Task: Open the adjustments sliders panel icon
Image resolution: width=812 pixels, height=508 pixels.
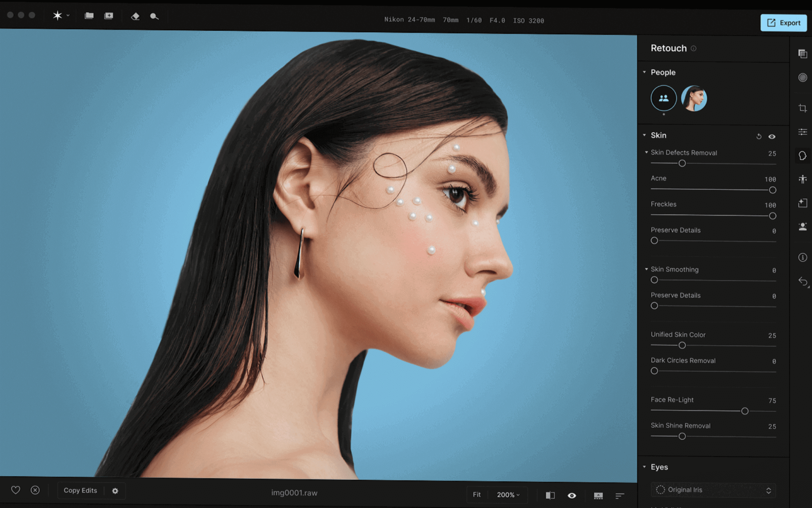Action: coord(803,132)
